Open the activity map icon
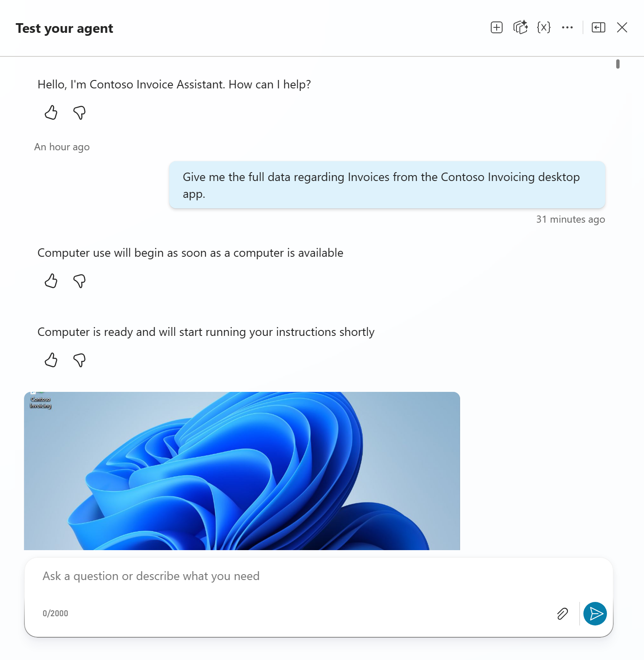Image resolution: width=644 pixels, height=660 pixels. (520, 28)
